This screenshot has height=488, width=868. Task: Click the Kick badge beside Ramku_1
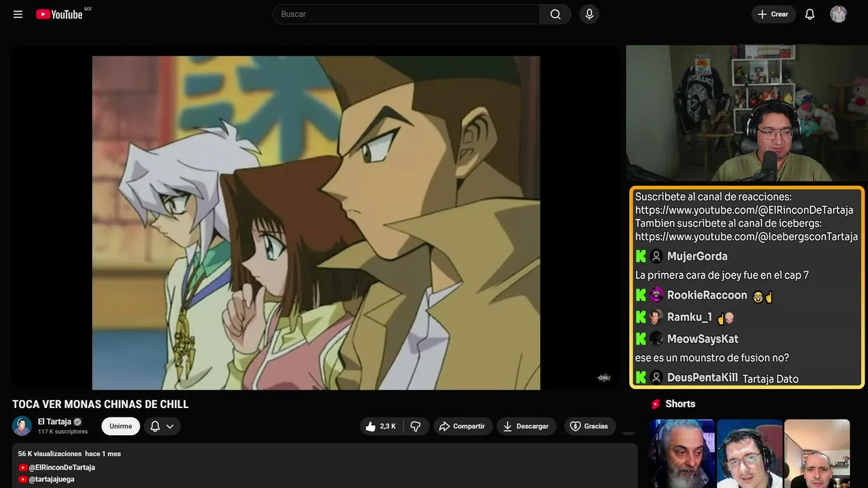641,317
